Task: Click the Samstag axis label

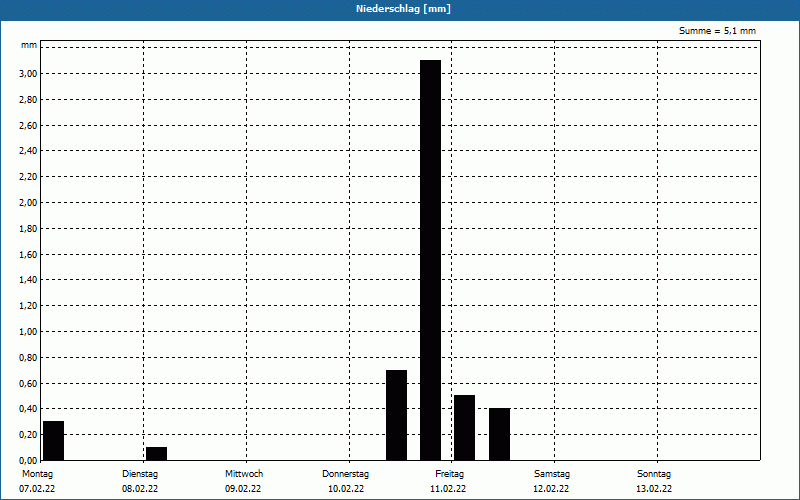Action: tap(552, 474)
